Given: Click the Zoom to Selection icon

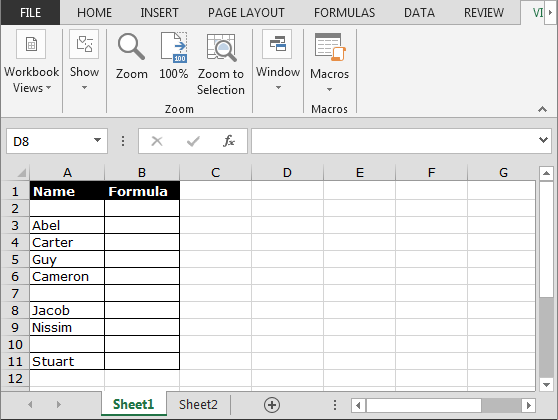Looking at the screenshot, I should 221,47.
